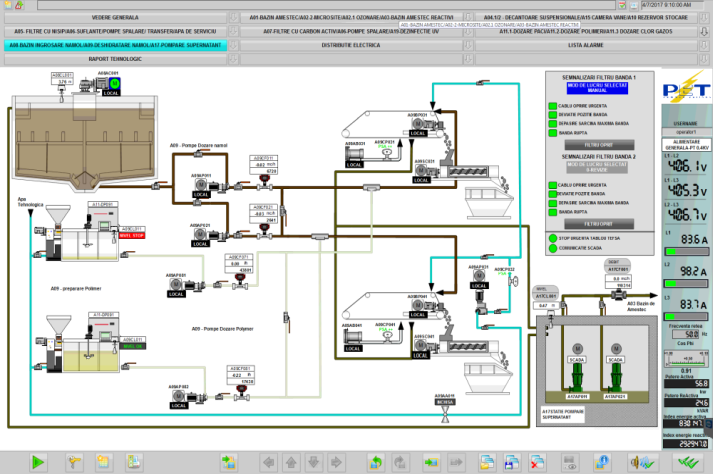
Task: Open A07-FILTRE CU CARBON ACTIV screen
Action: point(351,31)
